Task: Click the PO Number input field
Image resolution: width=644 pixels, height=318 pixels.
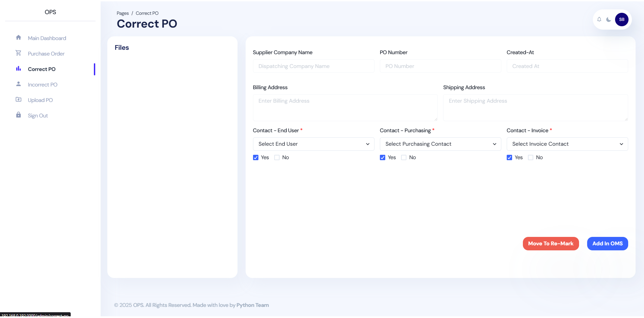Action: point(440,66)
